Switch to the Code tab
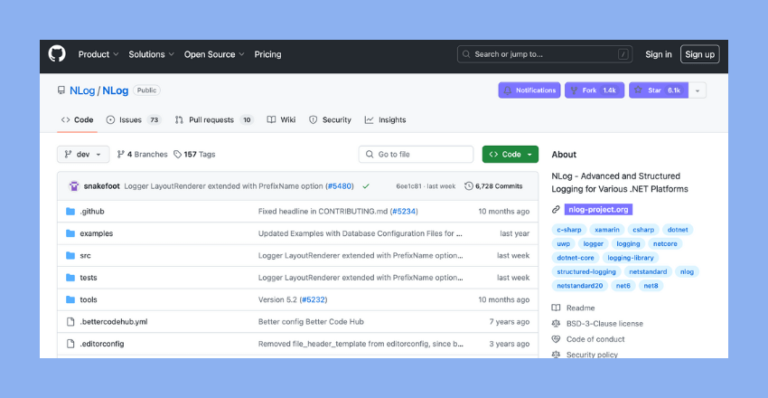Image resolution: width=768 pixels, height=398 pixels. tap(77, 120)
